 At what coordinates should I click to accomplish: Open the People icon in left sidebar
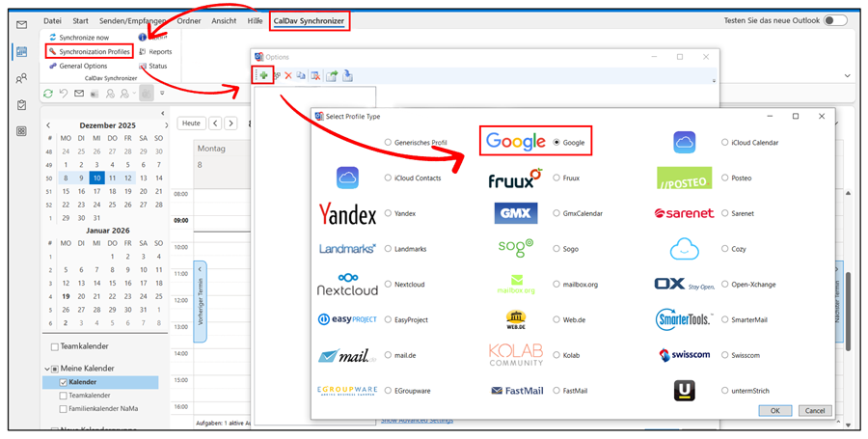[21, 78]
